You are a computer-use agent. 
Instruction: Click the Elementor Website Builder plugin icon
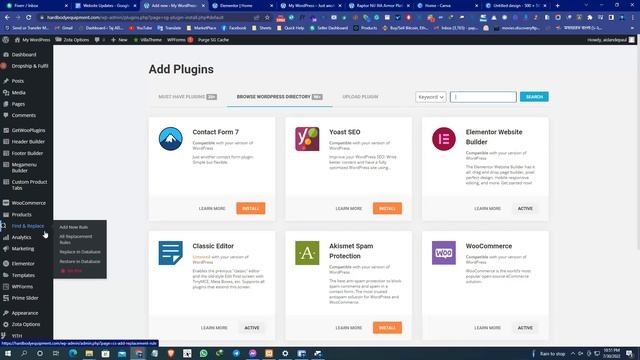point(444,139)
